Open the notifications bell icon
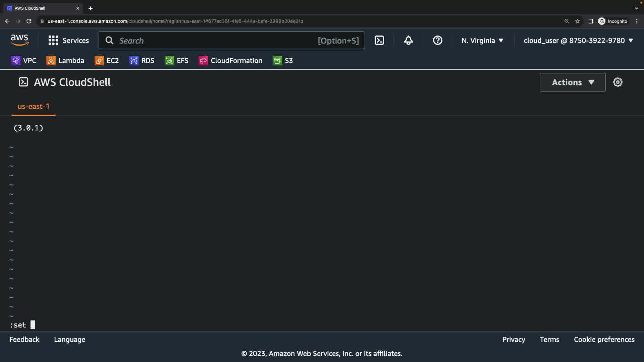644x362 pixels. (x=408, y=41)
